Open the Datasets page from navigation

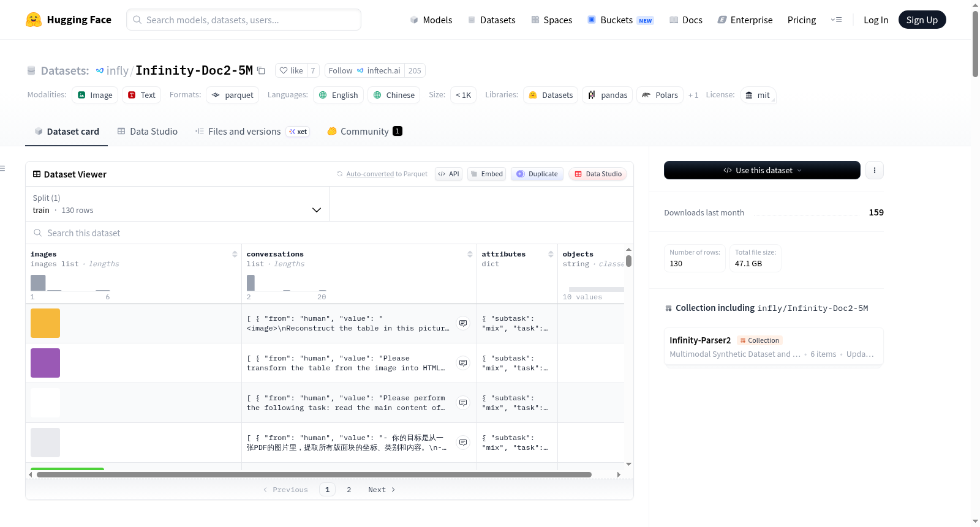coord(492,20)
